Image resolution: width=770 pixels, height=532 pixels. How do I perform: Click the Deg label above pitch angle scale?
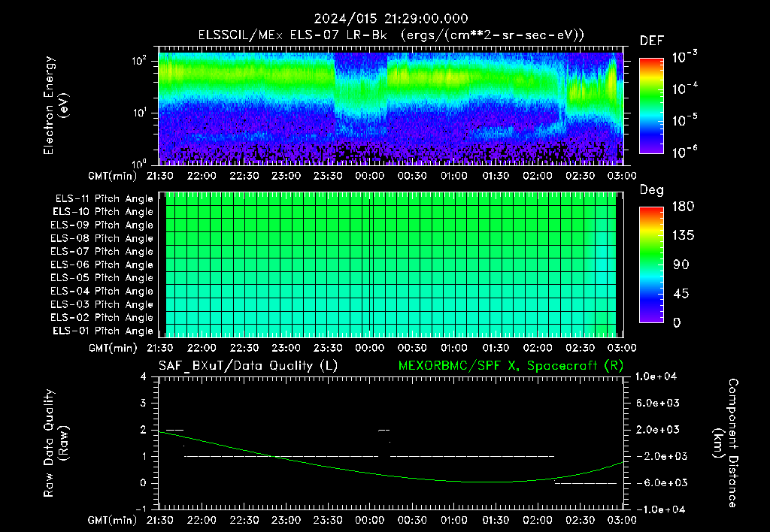click(652, 190)
